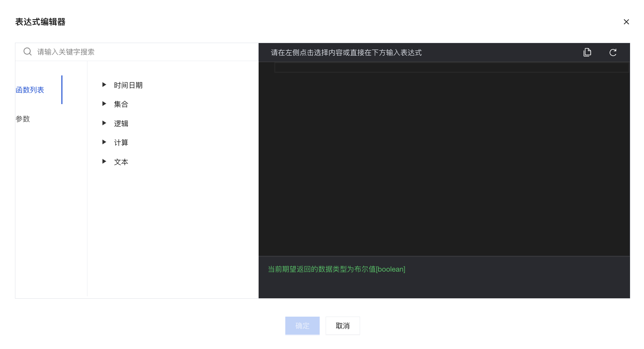Select the 集合 tree label

121,104
